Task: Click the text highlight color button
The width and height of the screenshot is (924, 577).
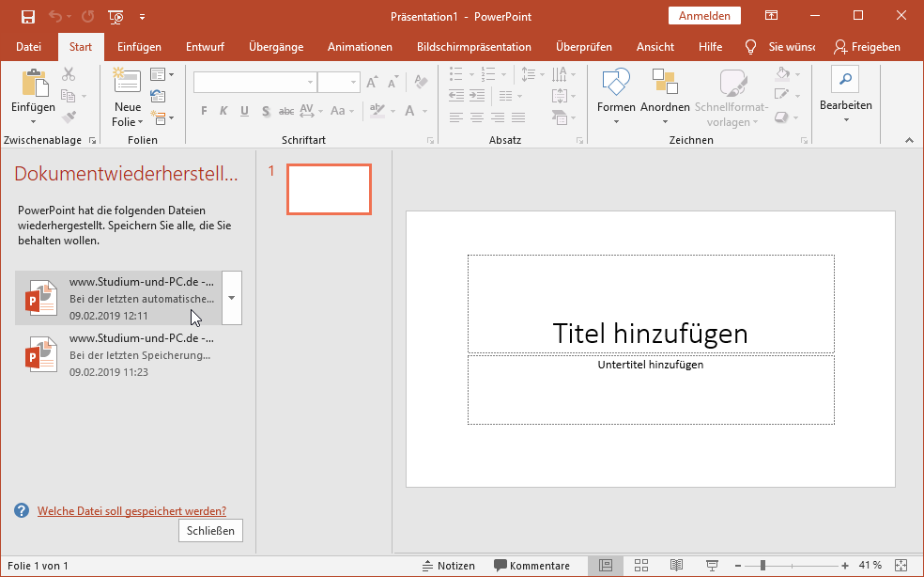Action: point(377,110)
